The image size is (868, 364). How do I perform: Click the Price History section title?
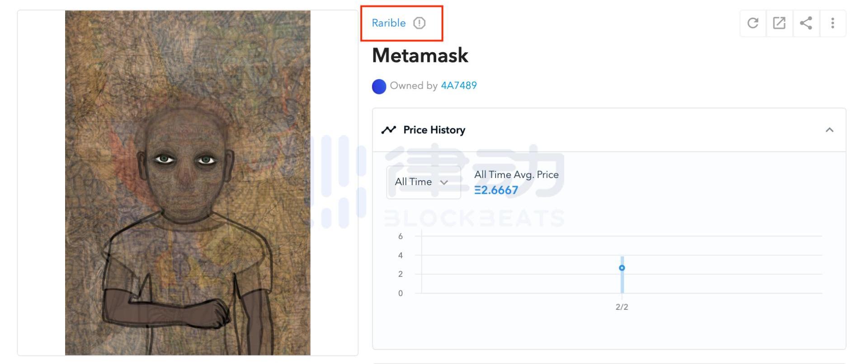pos(434,130)
